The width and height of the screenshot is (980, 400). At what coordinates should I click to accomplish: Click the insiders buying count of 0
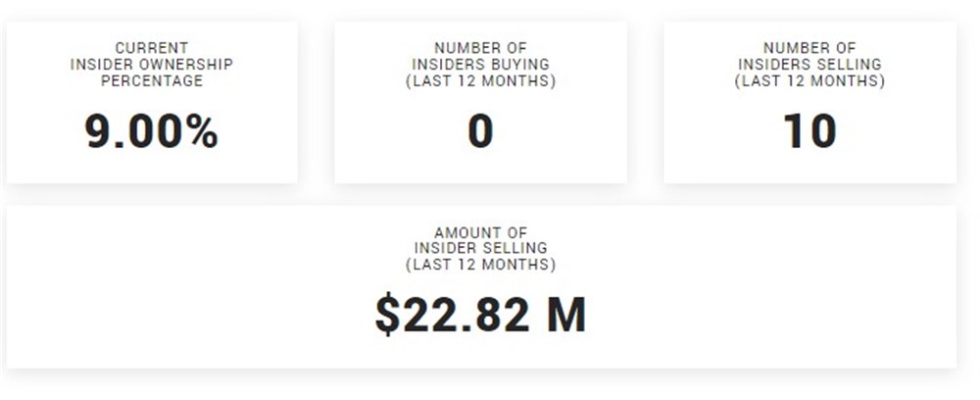point(480,131)
